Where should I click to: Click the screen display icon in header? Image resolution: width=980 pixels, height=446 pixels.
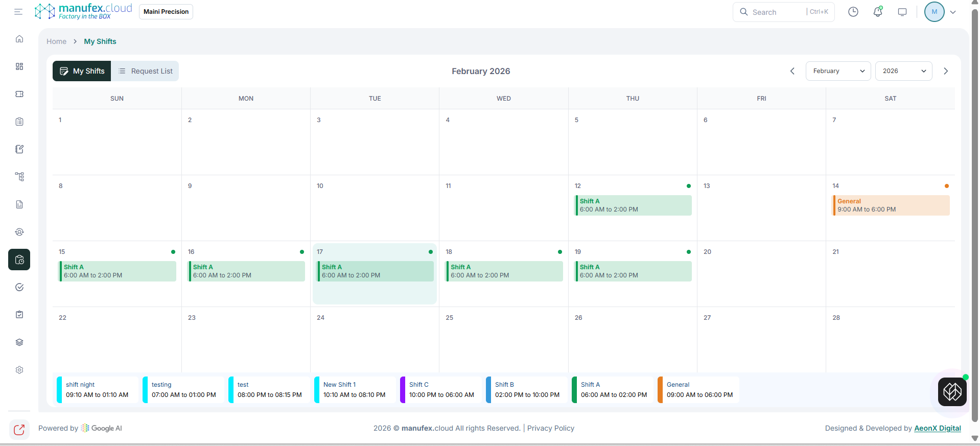pyautogui.click(x=902, y=12)
